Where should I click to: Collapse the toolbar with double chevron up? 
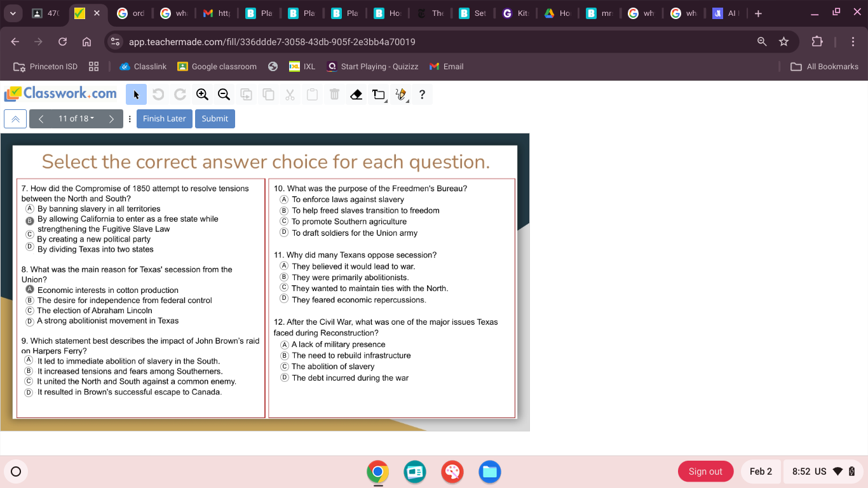coord(15,119)
